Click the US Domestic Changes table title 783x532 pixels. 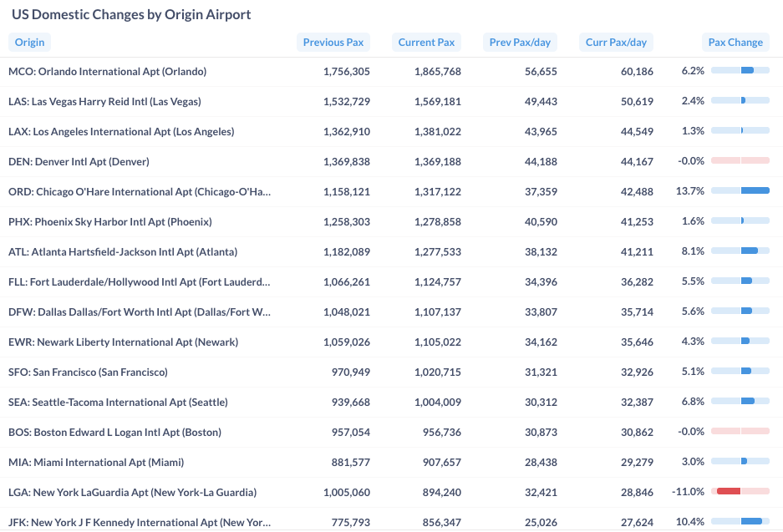click(x=131, y=15)
